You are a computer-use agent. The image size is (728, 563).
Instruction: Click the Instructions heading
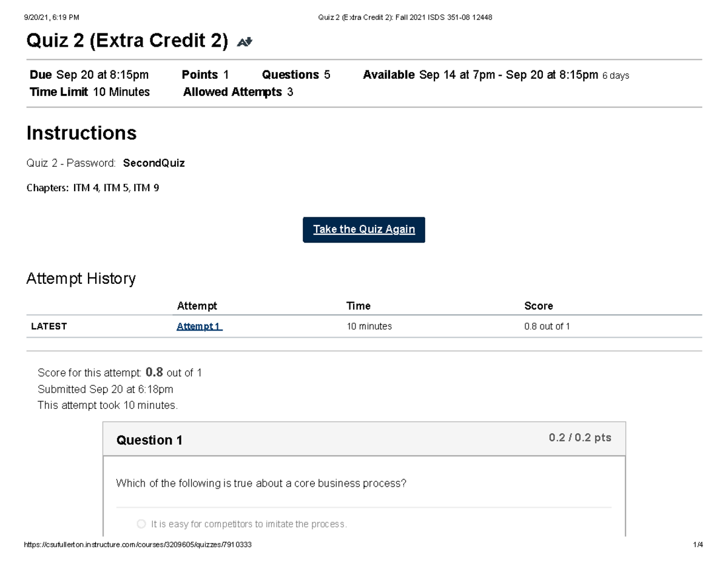pyautogui.click(x=81, y=133)
